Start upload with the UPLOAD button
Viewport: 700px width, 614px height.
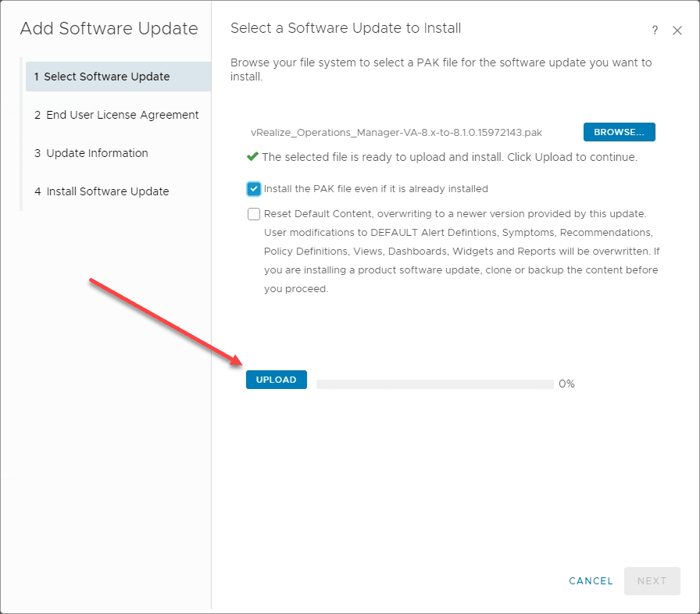pos(277,380)
